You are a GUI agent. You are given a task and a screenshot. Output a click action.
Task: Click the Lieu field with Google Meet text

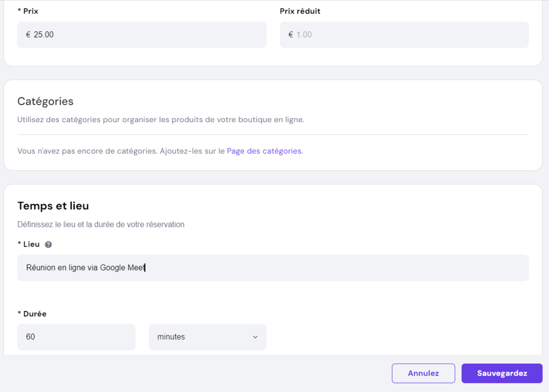coord(272,268)
